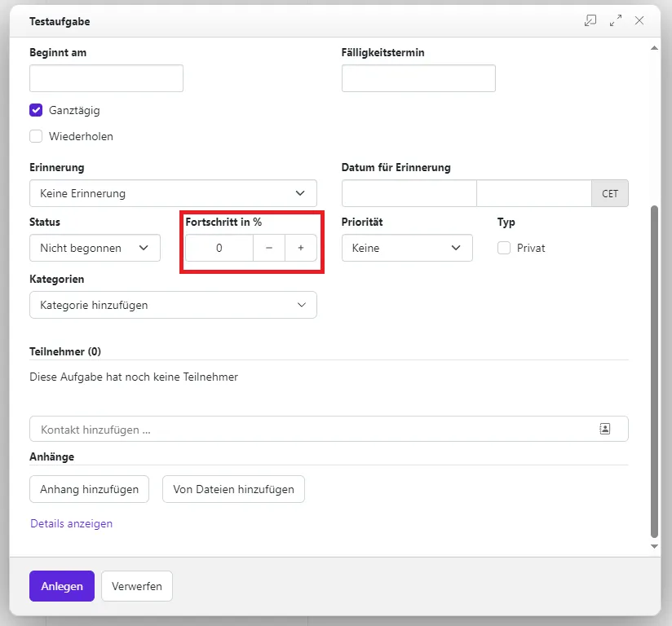The height and width of the screenshot is (626, 672).
Task: Decrease Fortschritt with the minus button
Action: pyautogui.click(x=269, y=248)
